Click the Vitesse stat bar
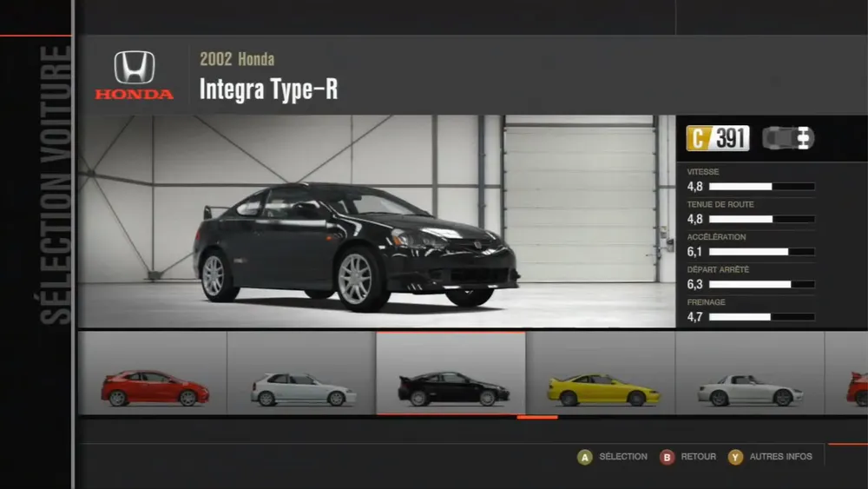Image resolution: width=868 pixels, height=489 pixels. point(761,187)
